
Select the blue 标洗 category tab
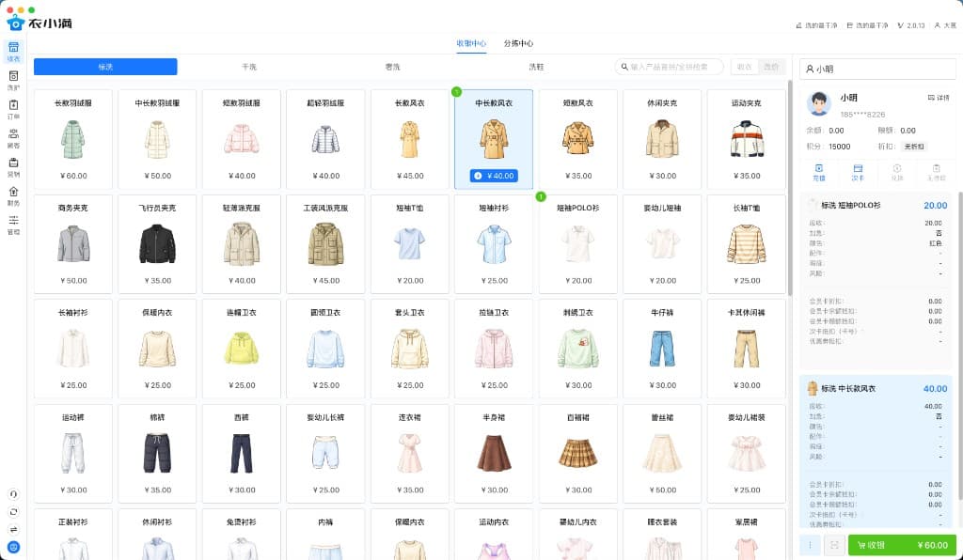click(105, 67)
